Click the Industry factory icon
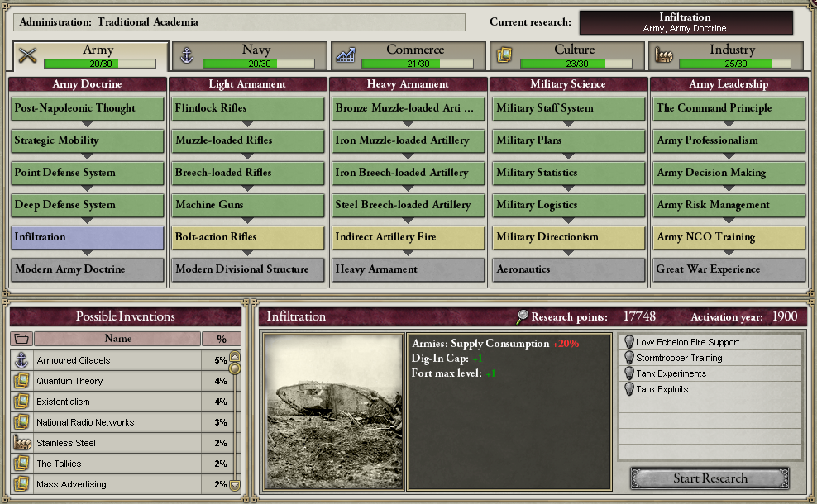This screenshot has width=817, height=504. [x=664, y=55]
